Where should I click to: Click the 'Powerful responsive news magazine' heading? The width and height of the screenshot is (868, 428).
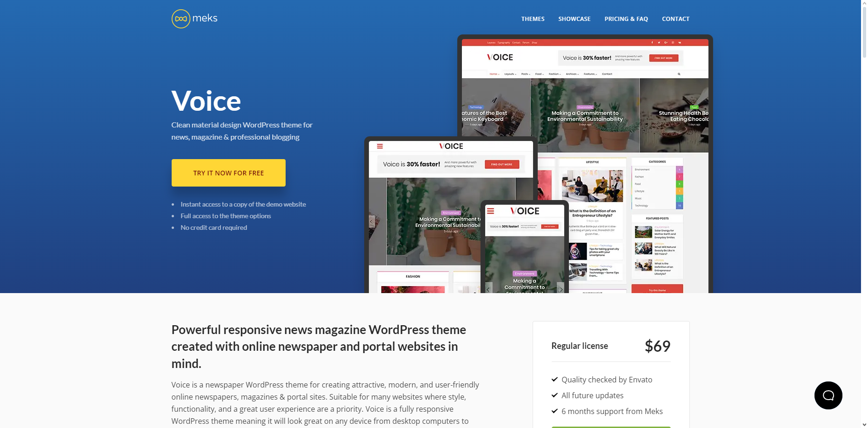(x=319, y=347)
